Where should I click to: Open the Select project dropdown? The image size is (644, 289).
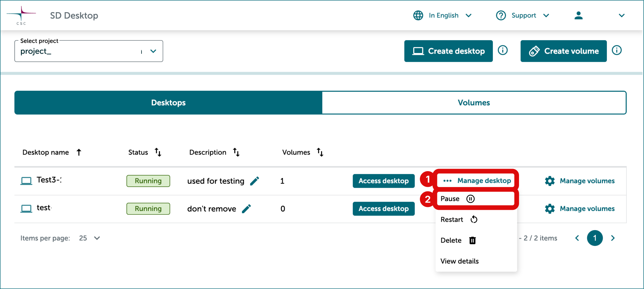coord(89,51)
